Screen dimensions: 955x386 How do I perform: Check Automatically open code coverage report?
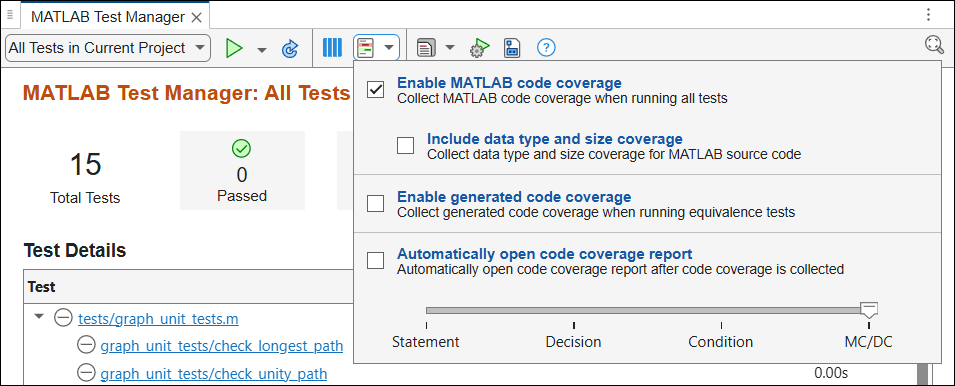[376, 261]
